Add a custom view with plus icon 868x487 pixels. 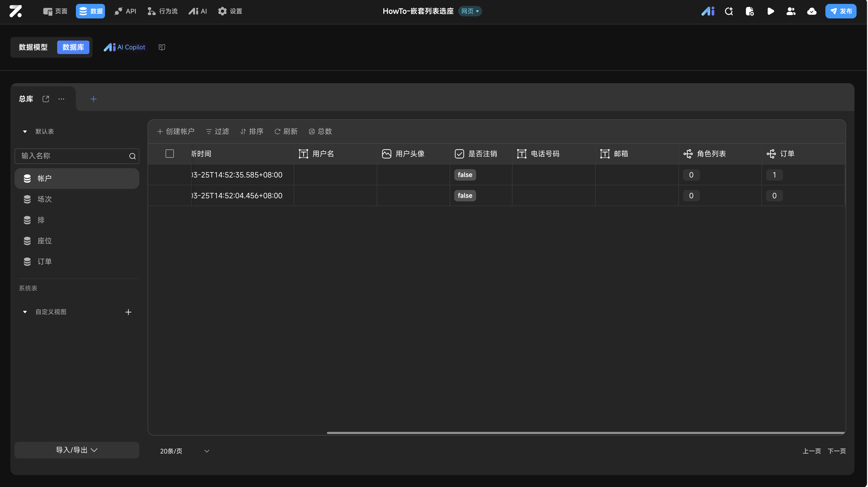coord(128,312)
